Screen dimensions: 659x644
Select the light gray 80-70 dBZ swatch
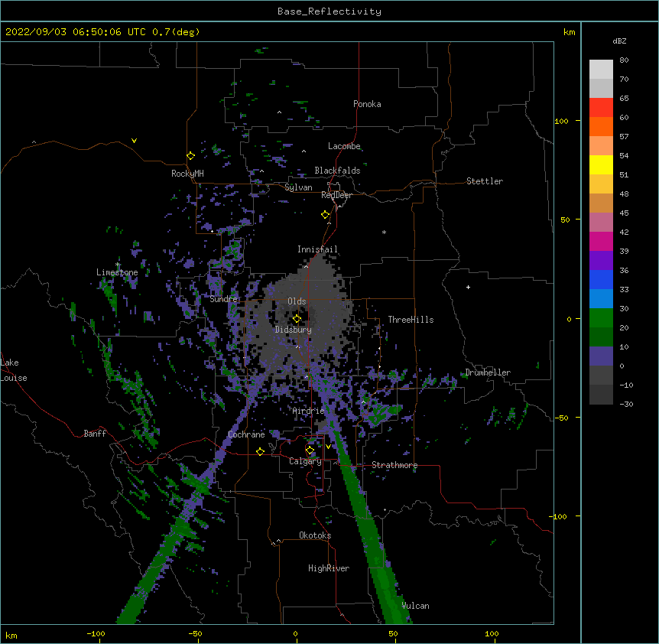pyautogui.click(x=601, y=70)
